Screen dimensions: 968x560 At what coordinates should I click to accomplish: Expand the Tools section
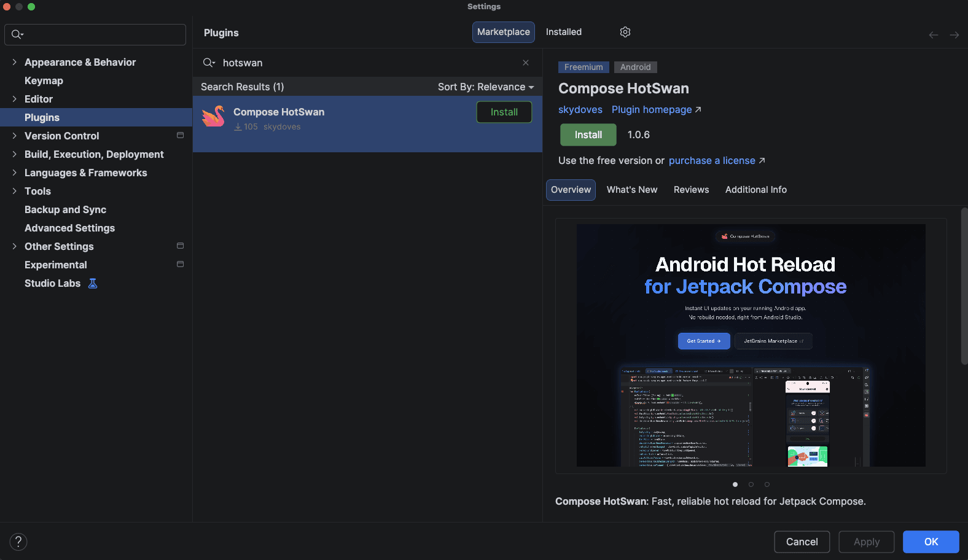point(14,191)
